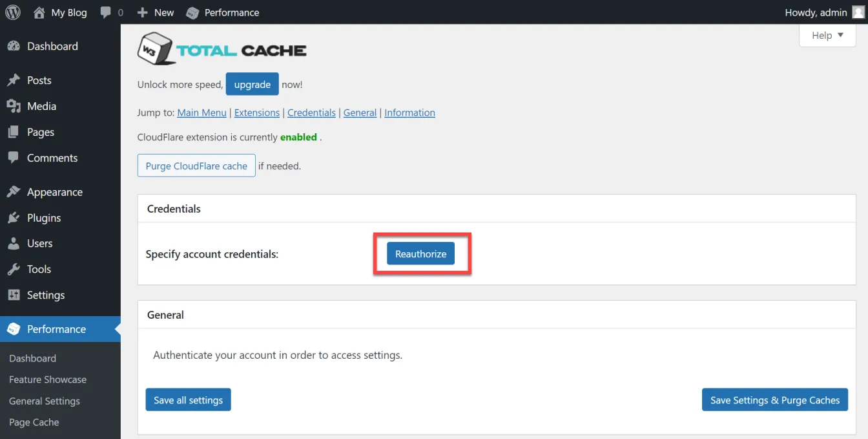The width and height of the screenshot is (868, 439).
Task: Jump to Credentials link
Action: coord(311,112)
